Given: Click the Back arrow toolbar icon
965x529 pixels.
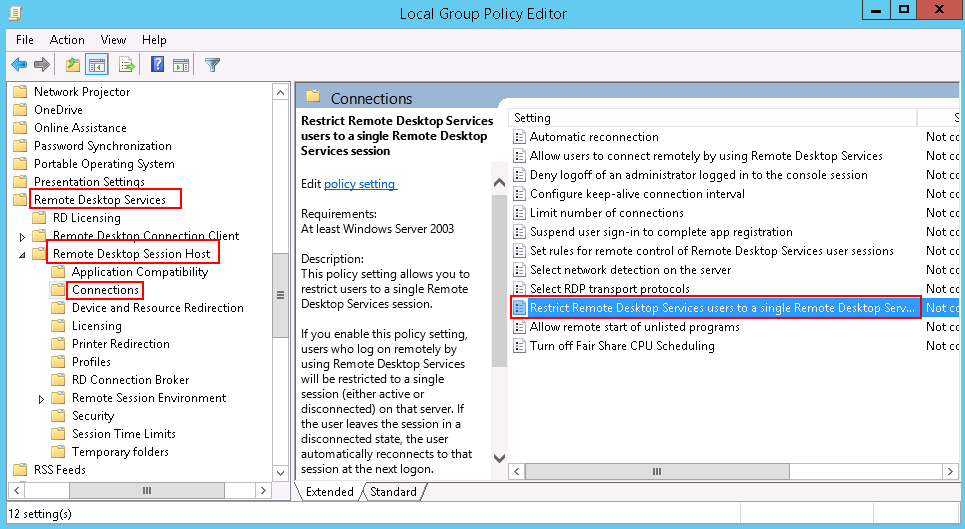Looking at the screenshot, I should 19,64.
